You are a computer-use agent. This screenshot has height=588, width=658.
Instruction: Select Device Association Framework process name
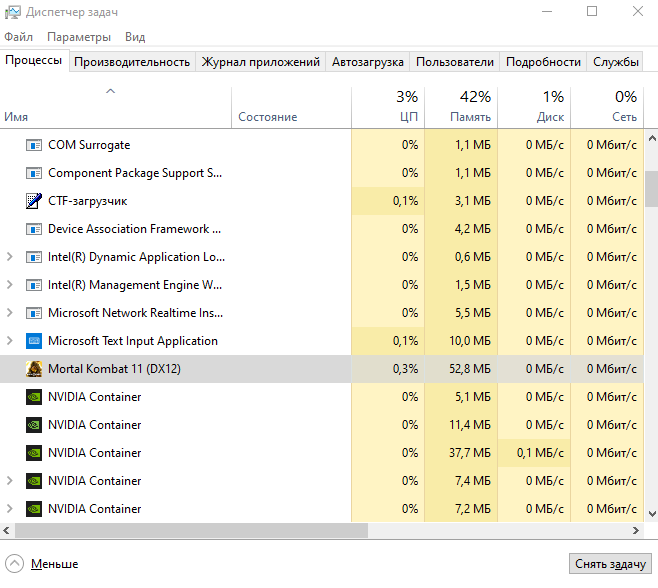pos(134,229)
